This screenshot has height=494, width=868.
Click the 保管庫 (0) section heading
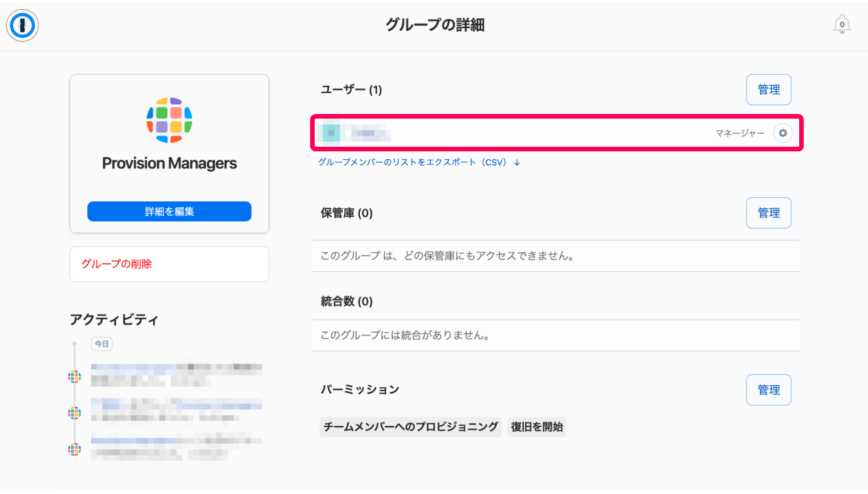[347, 213]
